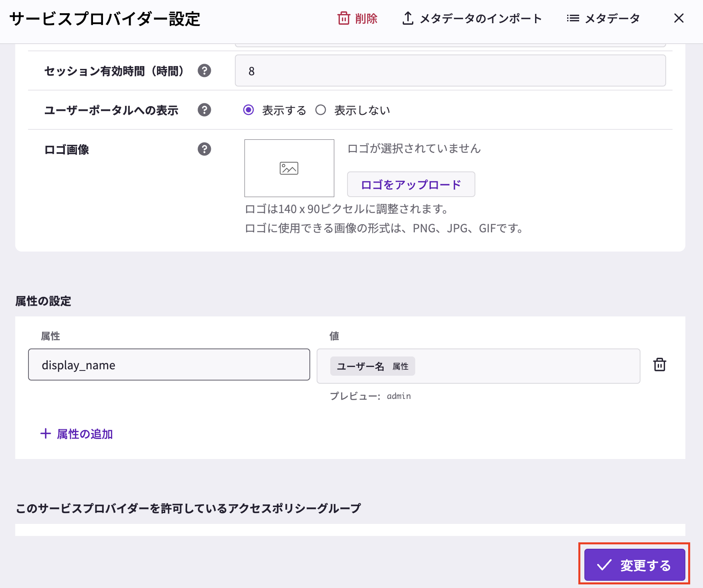Open メタデータのインポート
The height and width of the screenshot is (588, 703).
[x=472, y=18]
